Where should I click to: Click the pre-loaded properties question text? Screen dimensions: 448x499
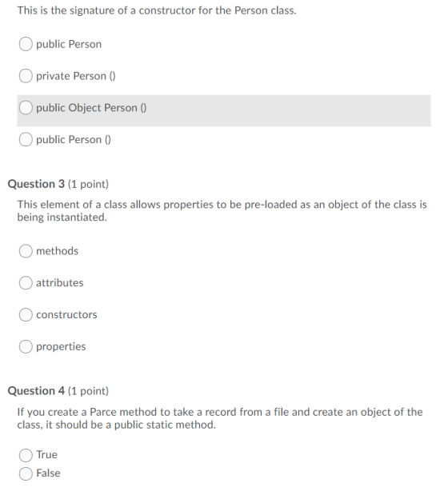(x=222, y=210)
